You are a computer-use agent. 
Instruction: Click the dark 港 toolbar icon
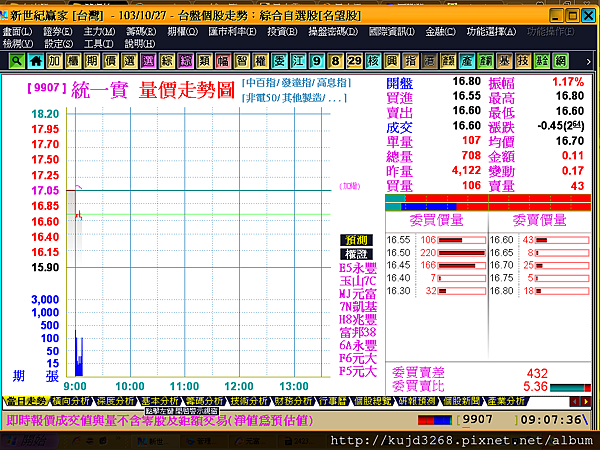coord(429,61)
